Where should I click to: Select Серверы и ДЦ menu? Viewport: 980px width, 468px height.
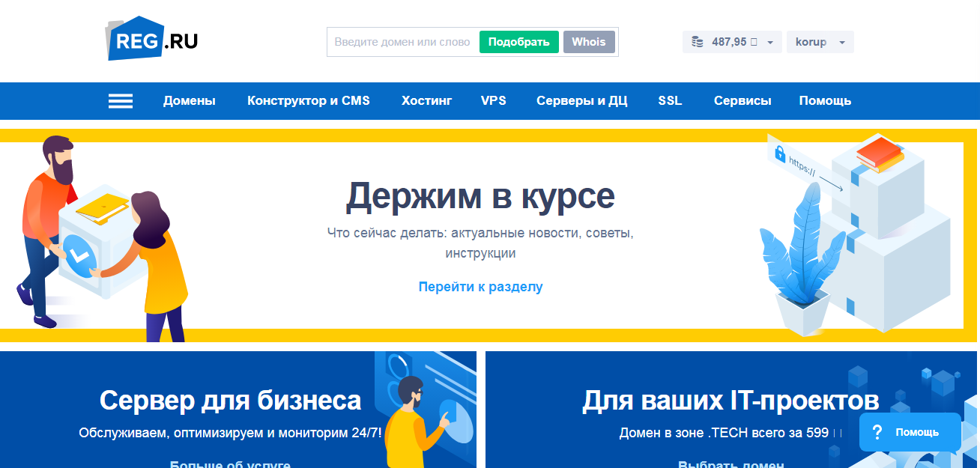click(582, 101)
